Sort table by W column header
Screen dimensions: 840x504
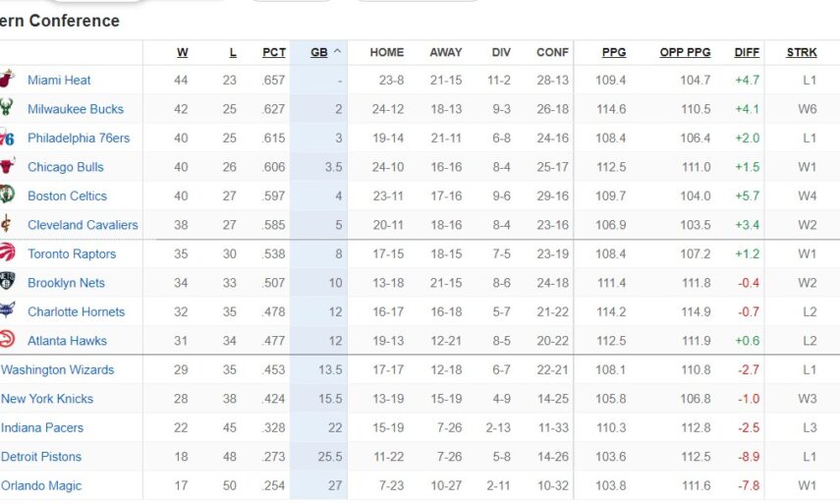pos(183,53)
